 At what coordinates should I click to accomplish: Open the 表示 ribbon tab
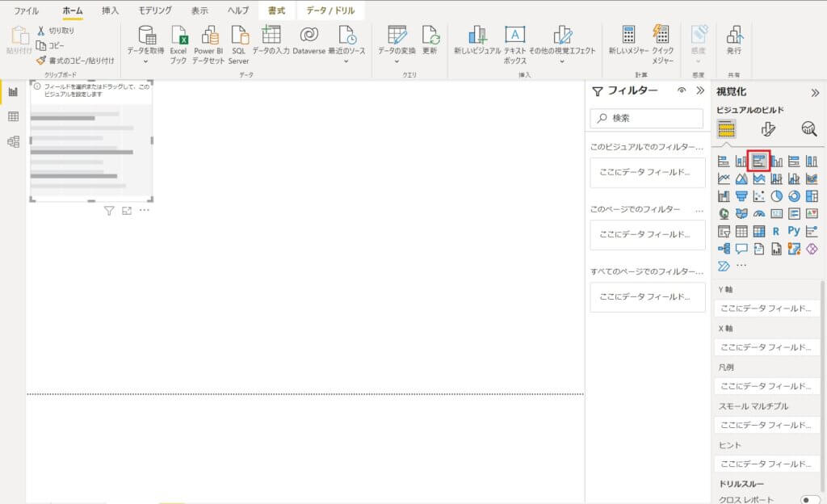[x=199, y=10]
